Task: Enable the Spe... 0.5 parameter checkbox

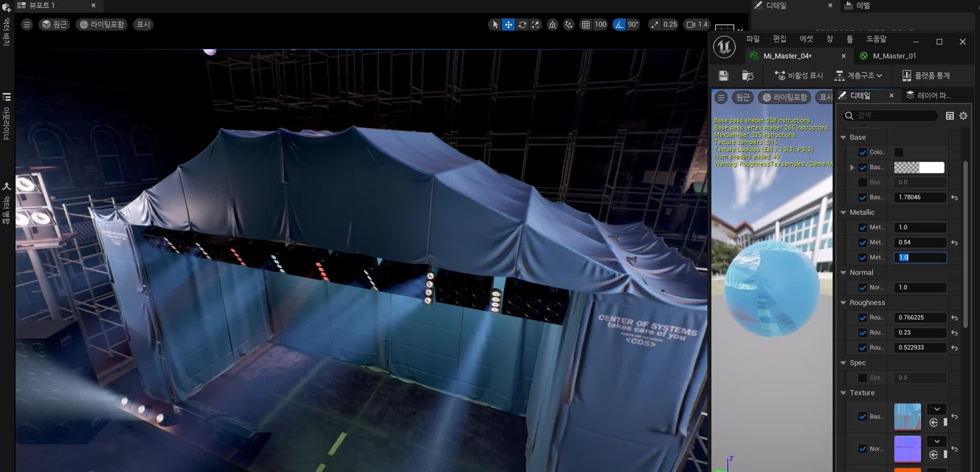Action: click(863, 378)
